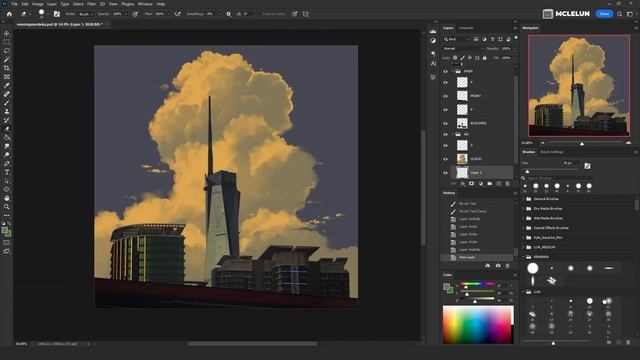
Task: Select the Lasso tool
Action: point(7,51)
